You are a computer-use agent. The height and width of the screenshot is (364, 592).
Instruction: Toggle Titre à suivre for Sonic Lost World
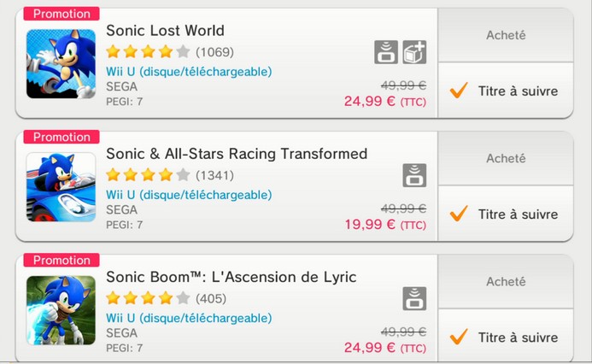click(506, 91)
